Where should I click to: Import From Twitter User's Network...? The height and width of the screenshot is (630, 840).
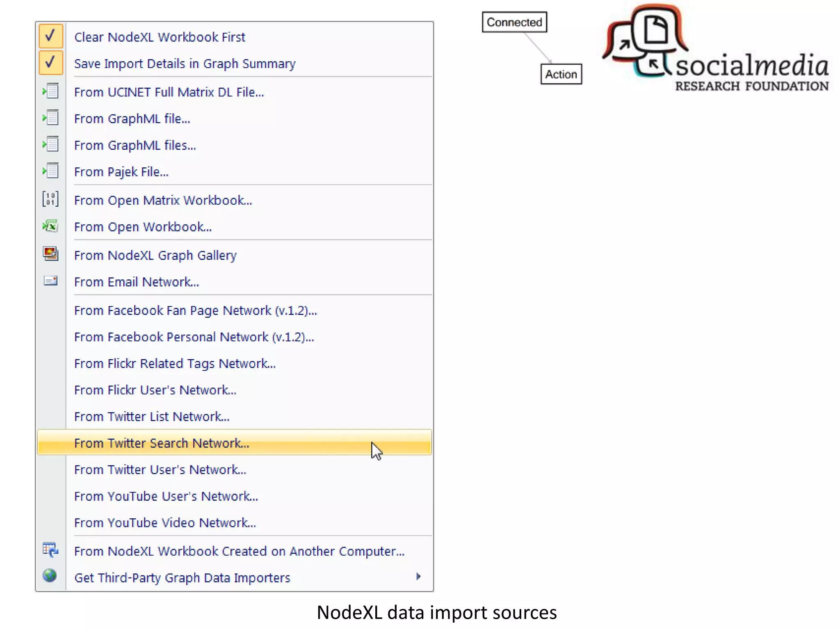[160, 470]
